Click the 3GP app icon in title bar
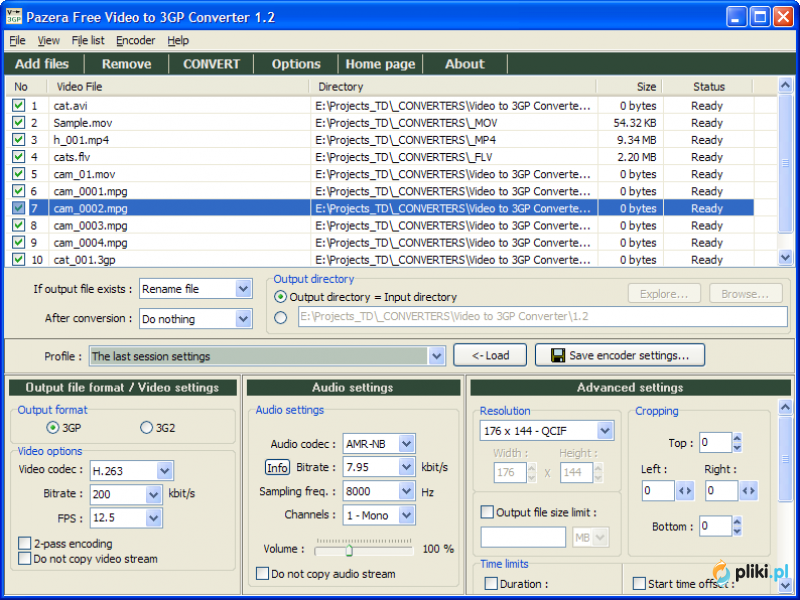Viewport: 800px width, 600px height. click(x=14, y=16)
